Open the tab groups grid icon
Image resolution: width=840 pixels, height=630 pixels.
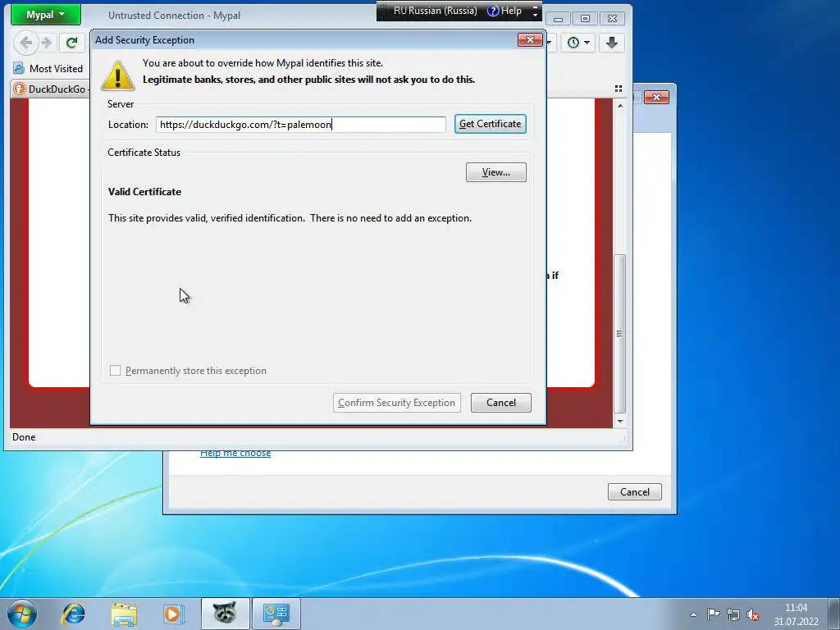pos(619,89)
